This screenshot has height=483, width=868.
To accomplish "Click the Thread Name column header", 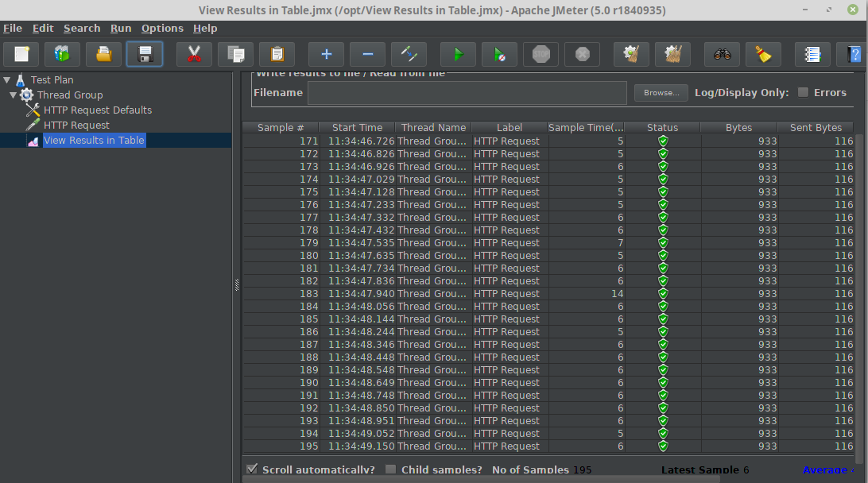I will (x=433, y=128).
